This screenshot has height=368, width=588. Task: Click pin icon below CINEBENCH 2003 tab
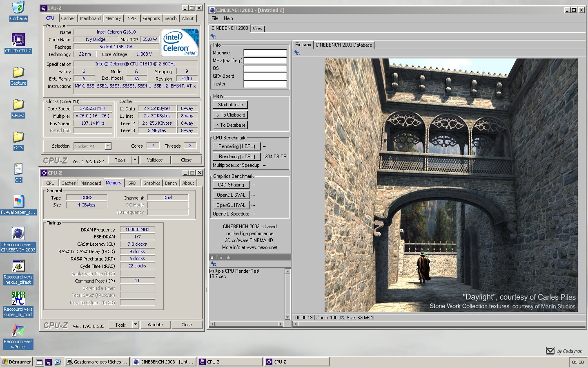[213, 36]
